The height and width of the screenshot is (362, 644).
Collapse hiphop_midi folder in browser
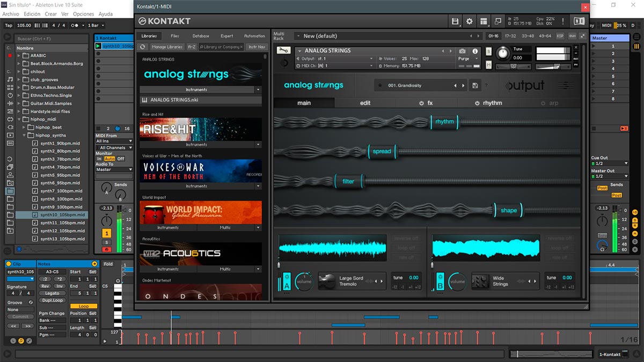(x=19, y=119)
